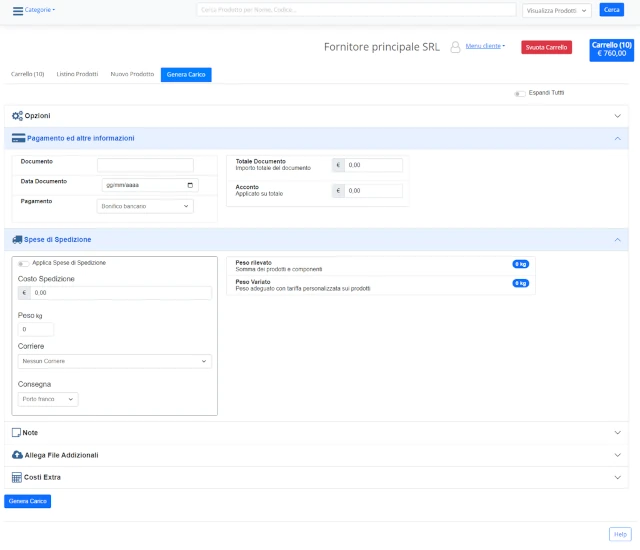Expand Allega File Addizionali chevron

[x=618, y=455]
